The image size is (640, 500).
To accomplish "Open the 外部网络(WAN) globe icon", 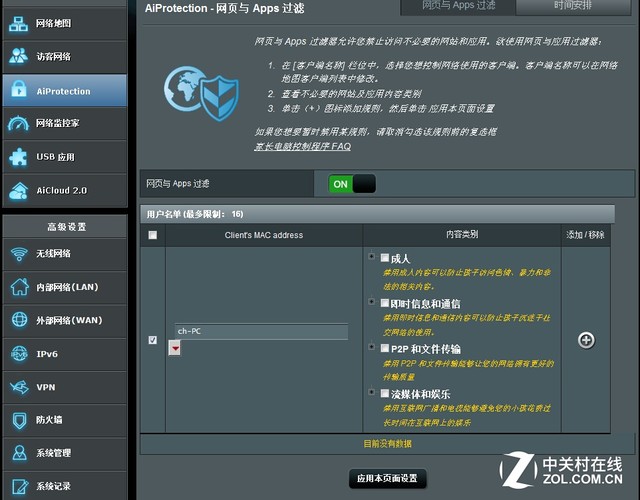I will click(x=19, y=320).
